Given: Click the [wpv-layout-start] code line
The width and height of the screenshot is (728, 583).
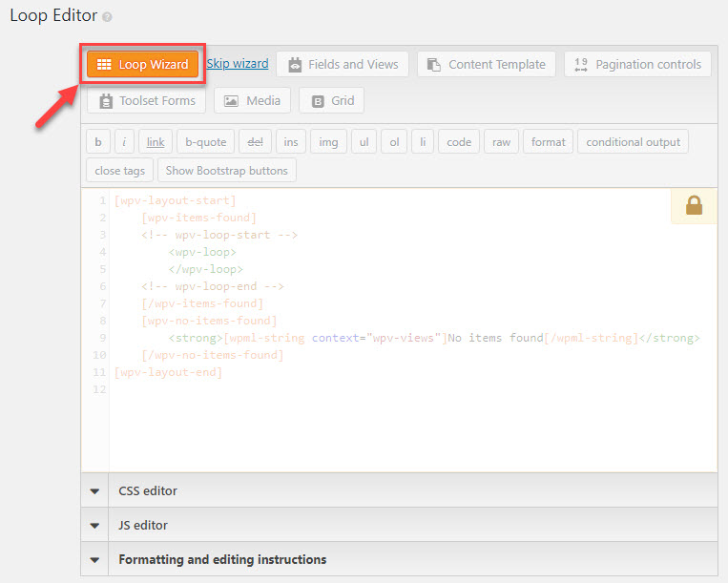Looking at the screenshot, I should (x=175, y=200).
